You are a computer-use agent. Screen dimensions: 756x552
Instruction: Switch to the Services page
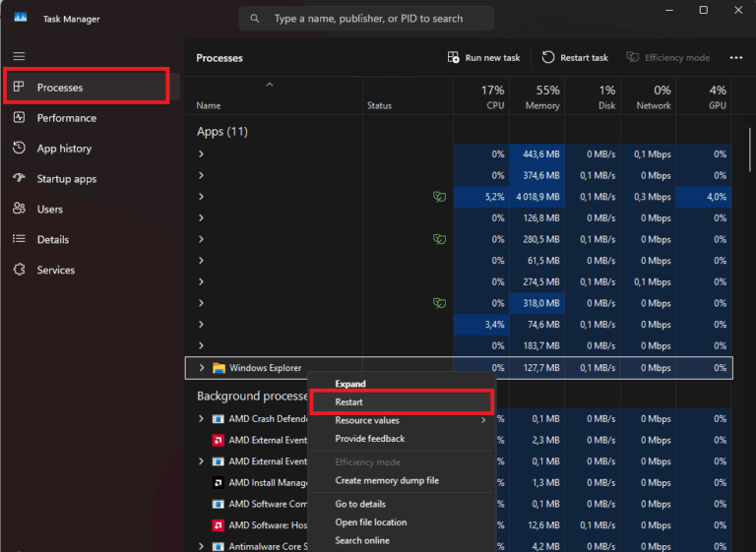(92, 270)
